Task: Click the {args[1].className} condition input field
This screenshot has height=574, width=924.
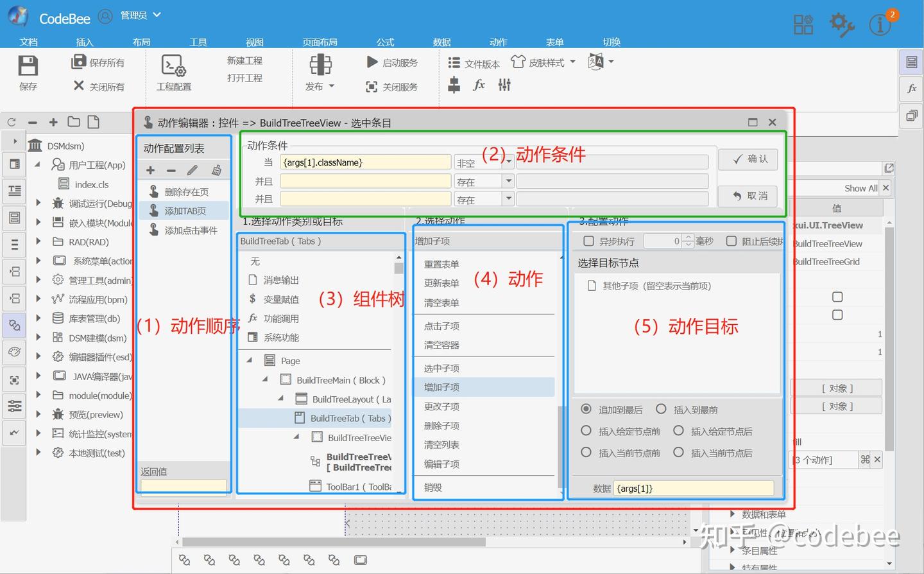Action: pyautogui.click(x=364, y=162)
